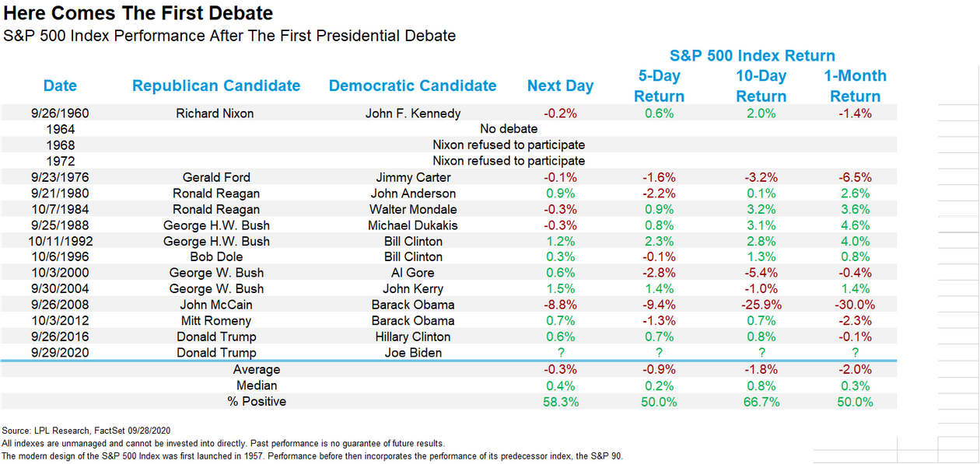Click the Here Comes The First Debate title

pyautogui.click(x=138, y=13)
